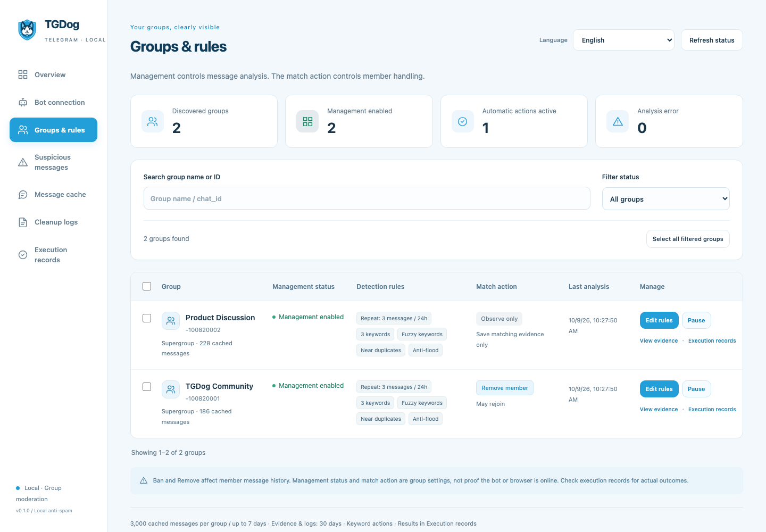View evidence for TGDog Community
The width and height of the screenshot is (766, 532).
pyautogui.click(x=659, y=409)
